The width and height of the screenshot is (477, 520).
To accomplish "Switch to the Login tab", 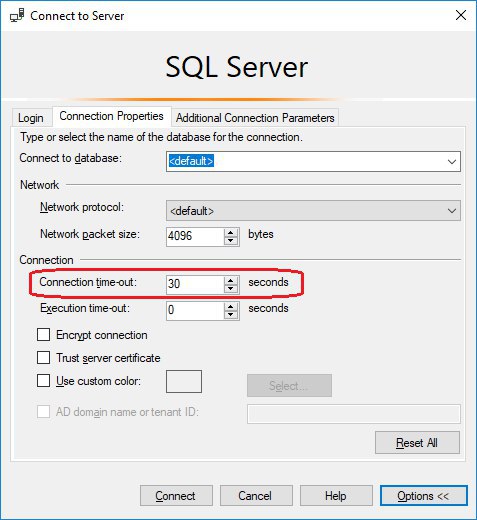I will click(31, 118).
